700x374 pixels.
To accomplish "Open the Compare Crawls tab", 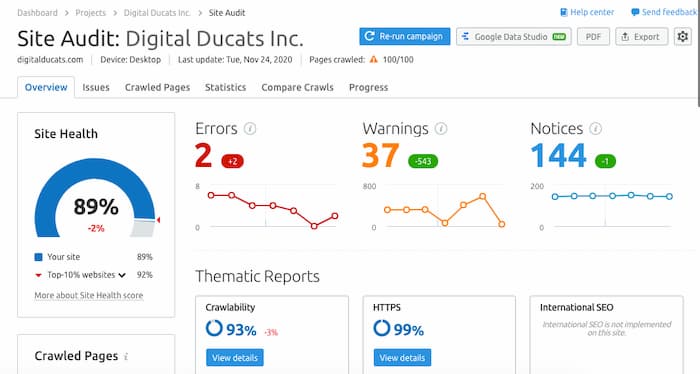I will (297, 87).
